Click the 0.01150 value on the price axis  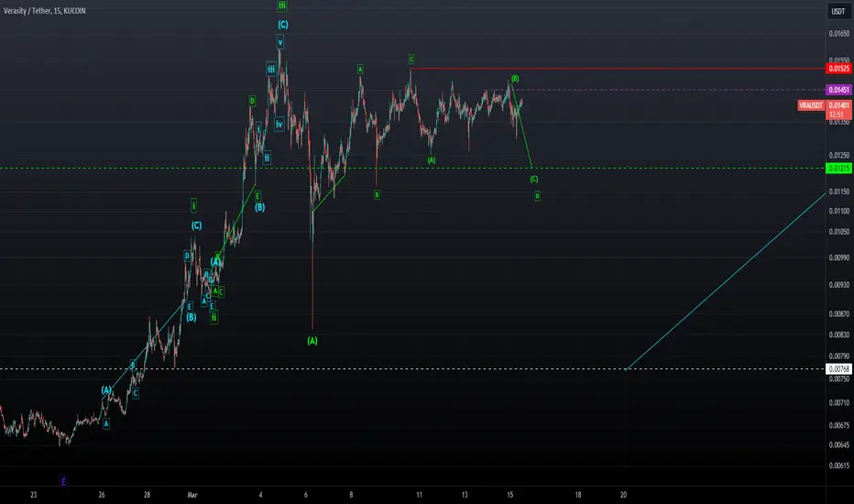[838, 192]
